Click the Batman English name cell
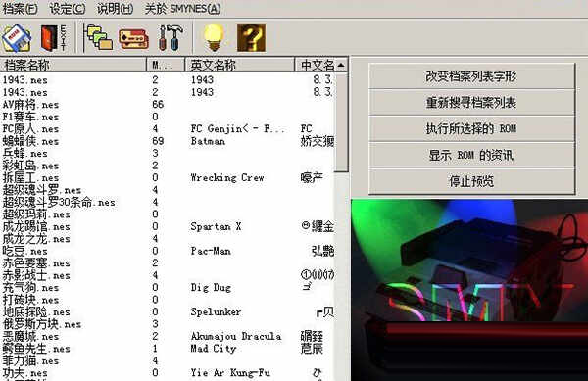The height and width of the screenshot is (381, 588). [x=208, y=141]
